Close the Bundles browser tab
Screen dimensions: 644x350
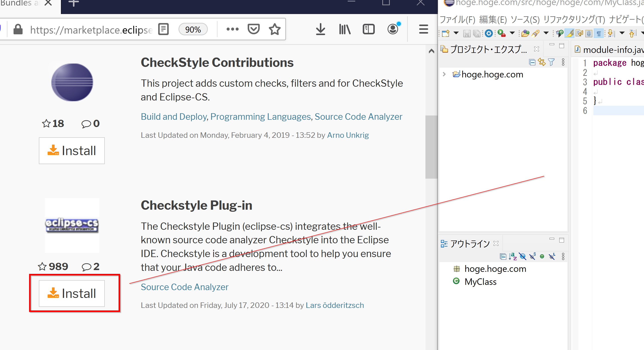(x=48, y=3)
